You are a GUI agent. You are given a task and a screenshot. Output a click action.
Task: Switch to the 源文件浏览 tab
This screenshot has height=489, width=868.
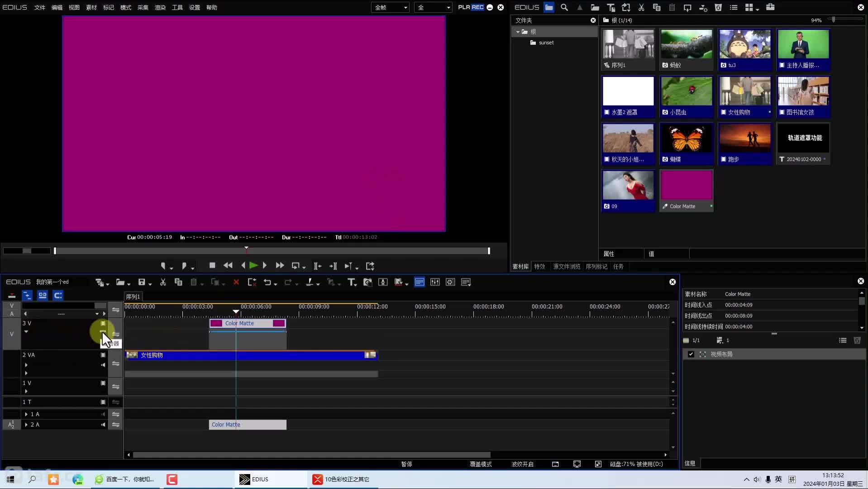pyautogui.click(x=566, y=267)
